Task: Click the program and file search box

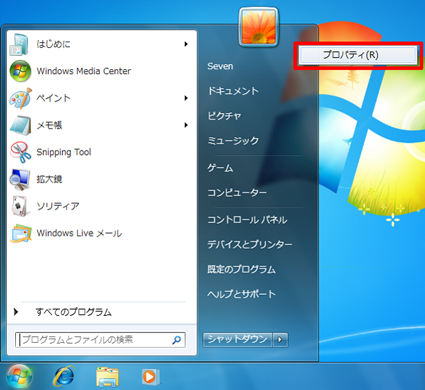Action: (x=100, y=340)
